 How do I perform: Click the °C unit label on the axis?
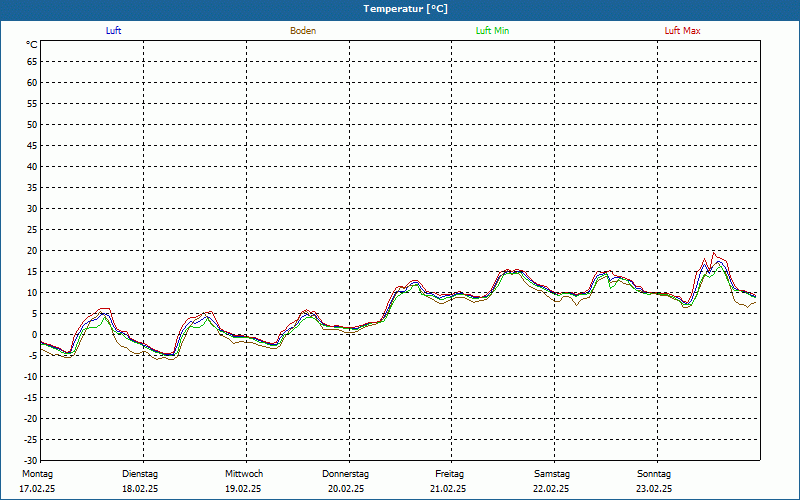pos(32,45)
